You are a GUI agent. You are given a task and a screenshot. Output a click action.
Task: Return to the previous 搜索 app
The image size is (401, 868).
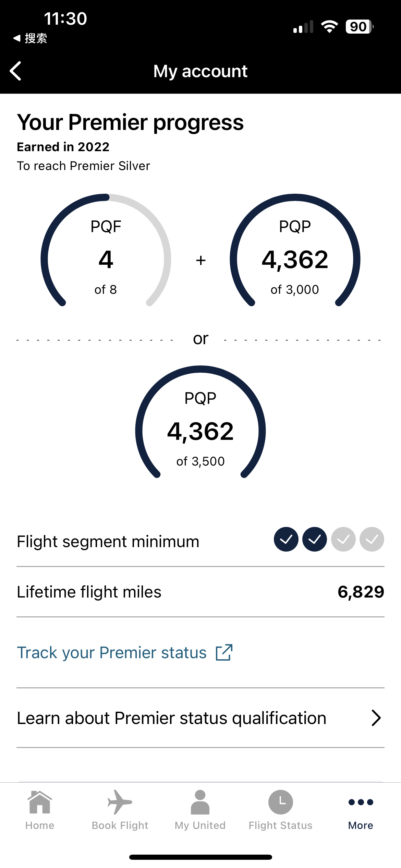(x=30, y=38)
